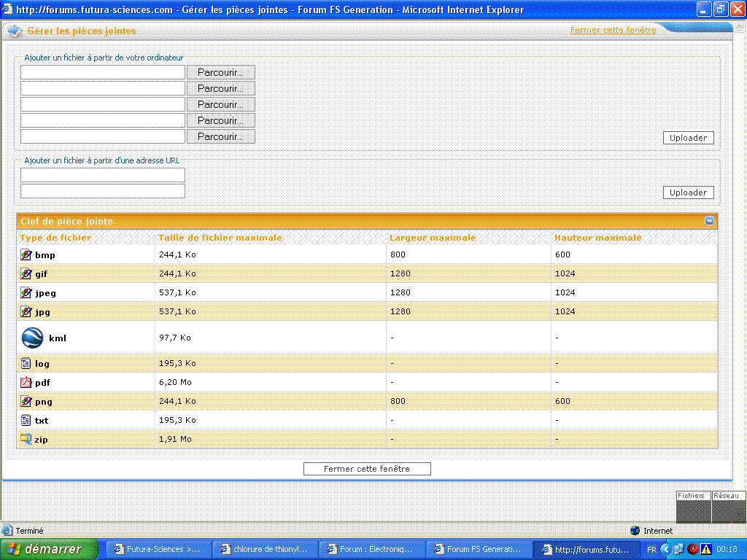Image resolution: width=747 pixels, height=560 pixels.
Task: Click the first Parcourir... button
Action: 221,72
